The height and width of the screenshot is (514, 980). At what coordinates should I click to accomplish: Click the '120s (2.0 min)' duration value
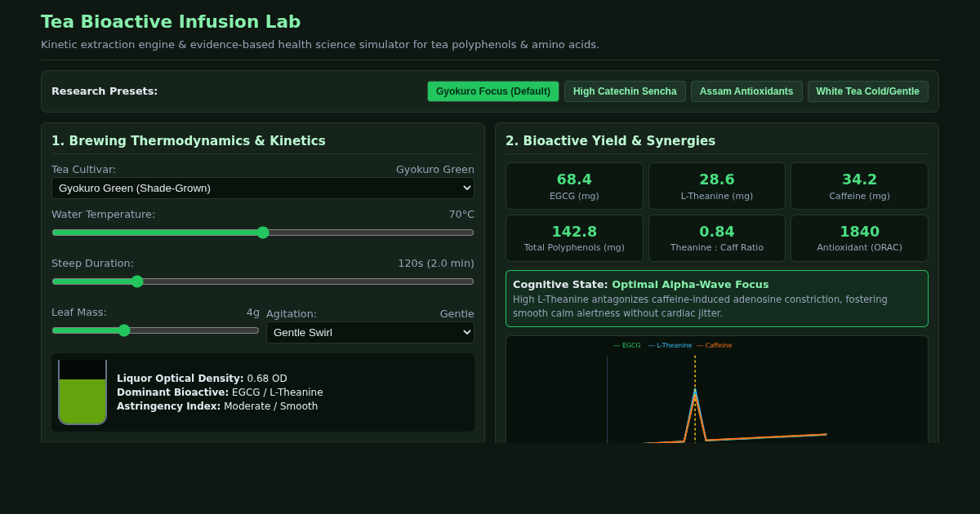tap(436, 264)
